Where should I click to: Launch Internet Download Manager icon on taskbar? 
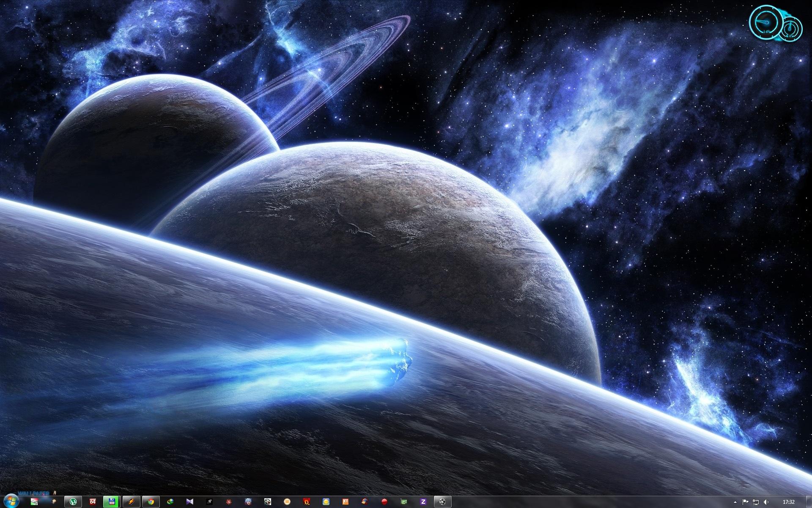click(170, 502)
